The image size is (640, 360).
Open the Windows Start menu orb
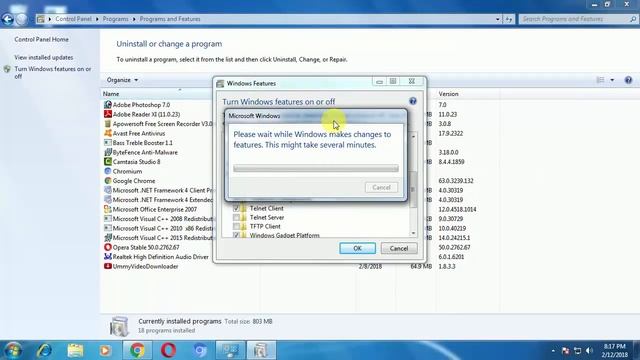click(13, 350)
